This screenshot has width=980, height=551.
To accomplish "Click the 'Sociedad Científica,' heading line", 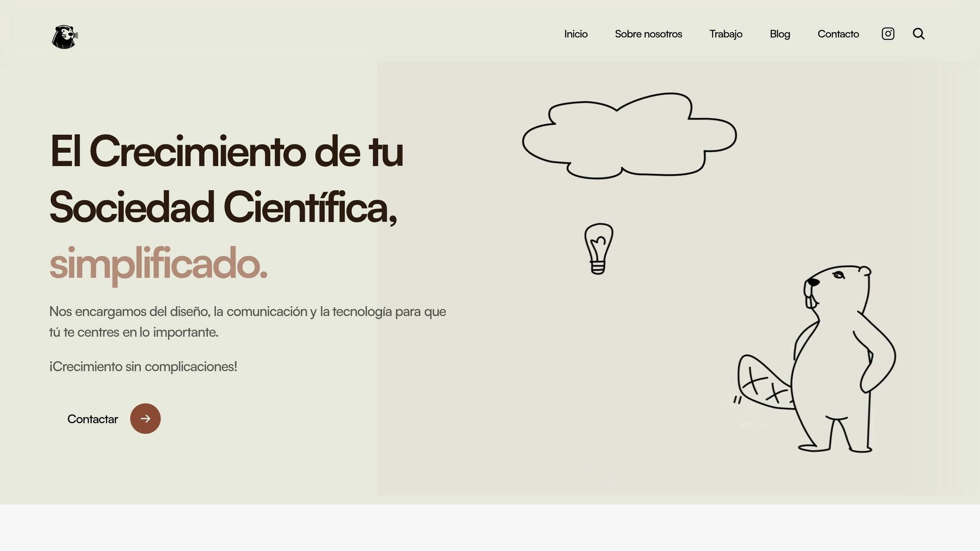I will click(223, 208).
